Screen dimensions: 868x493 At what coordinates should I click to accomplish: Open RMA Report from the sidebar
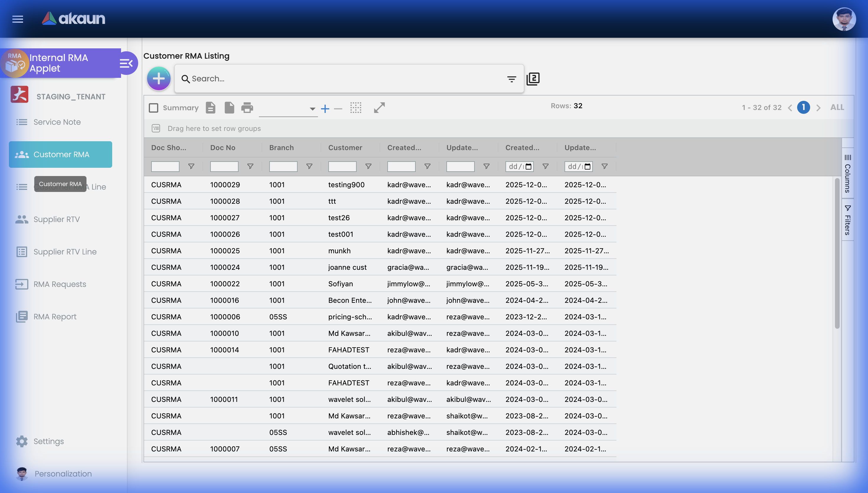[x=55, y=317]
